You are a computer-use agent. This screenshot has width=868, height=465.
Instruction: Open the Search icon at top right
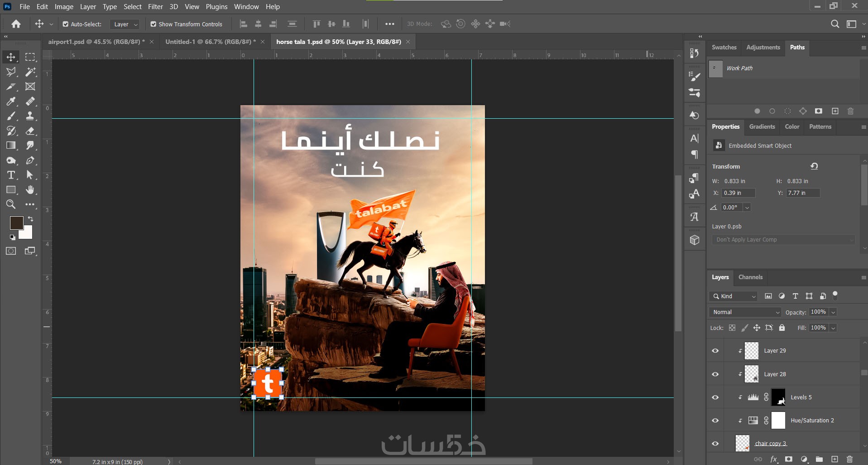click(x=835, y=24)
